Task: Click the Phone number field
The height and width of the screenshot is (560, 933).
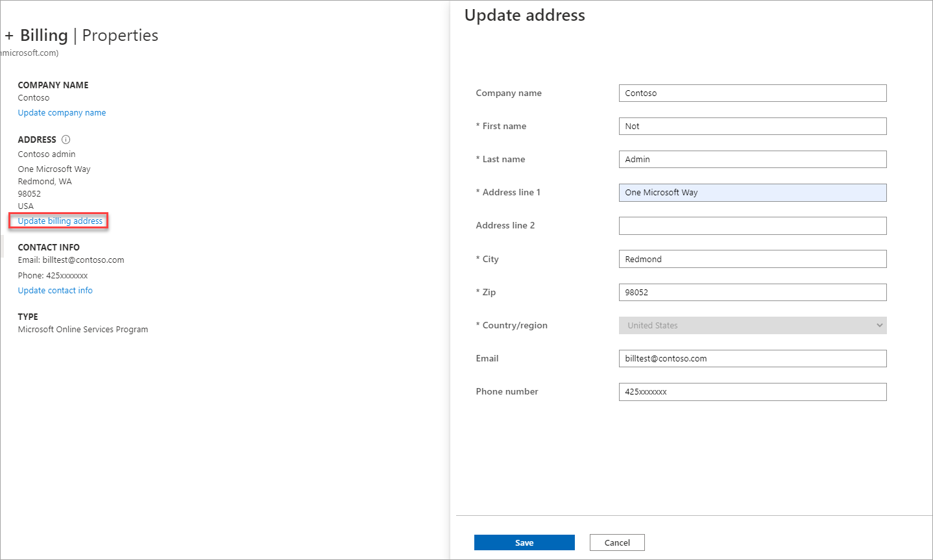Action: coord(752,391)
